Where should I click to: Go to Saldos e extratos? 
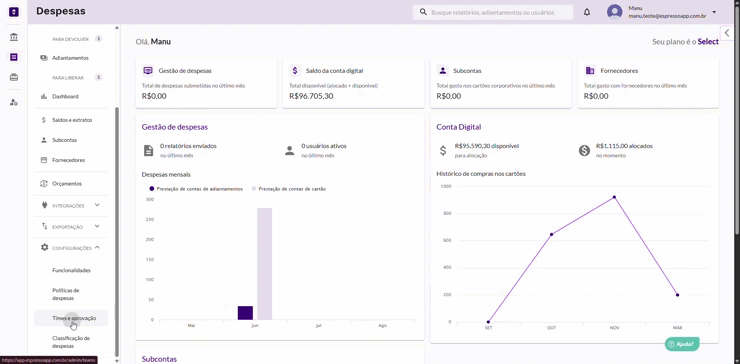click(71, 120)
